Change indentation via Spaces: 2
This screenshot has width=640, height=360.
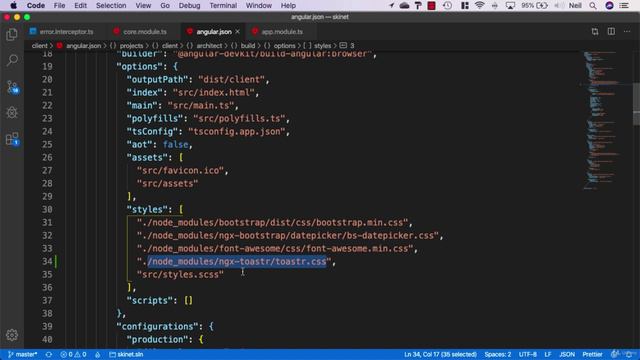coord(498,354)
